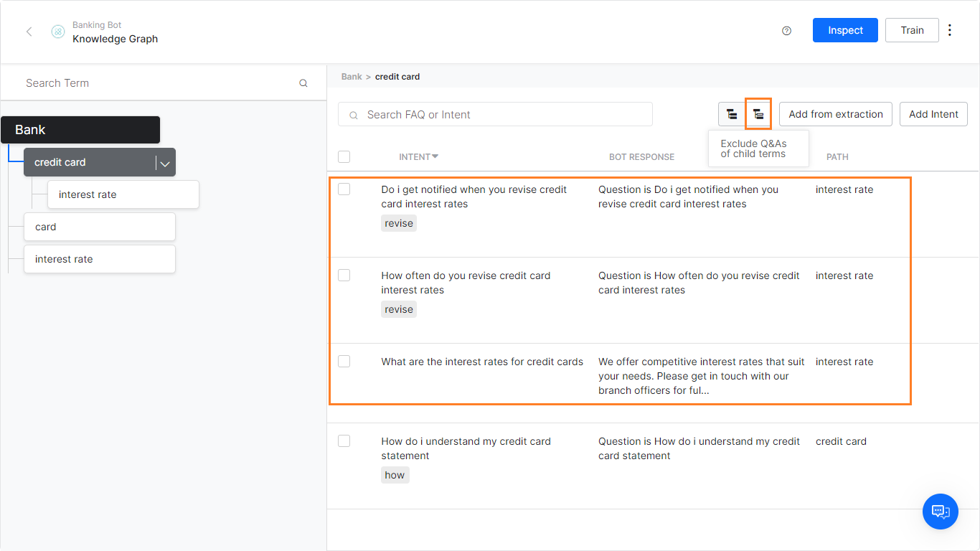Check the 'How do i understand my credit card statement' row
The height and width of the screenshot is (551, 980).
point(344,441)
